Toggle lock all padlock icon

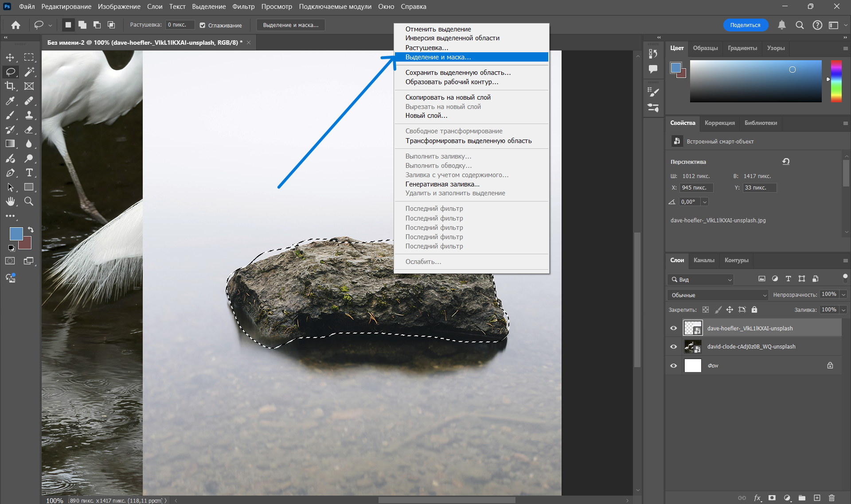coord(754,310)
